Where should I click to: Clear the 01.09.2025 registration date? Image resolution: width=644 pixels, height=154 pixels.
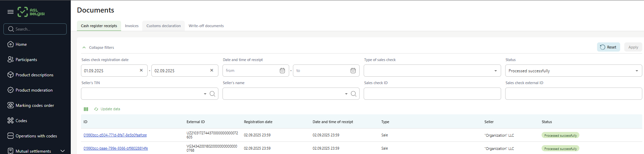141,71
